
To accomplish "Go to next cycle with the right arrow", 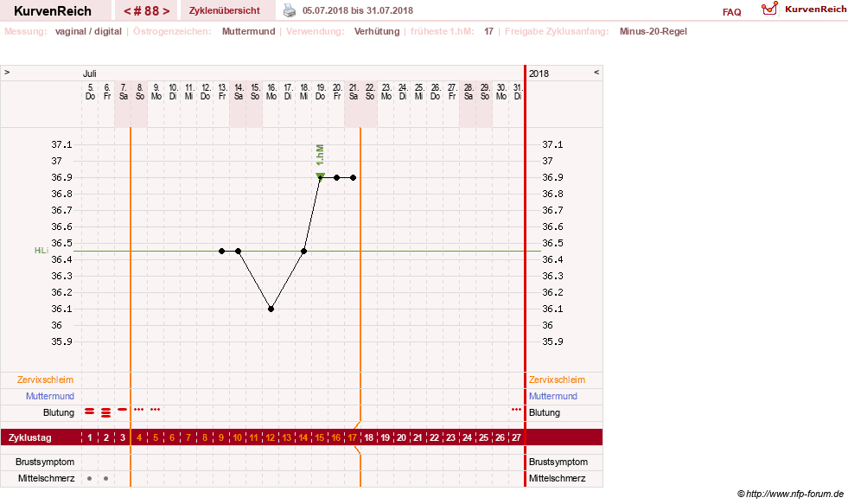I will [x=166, y=11].
